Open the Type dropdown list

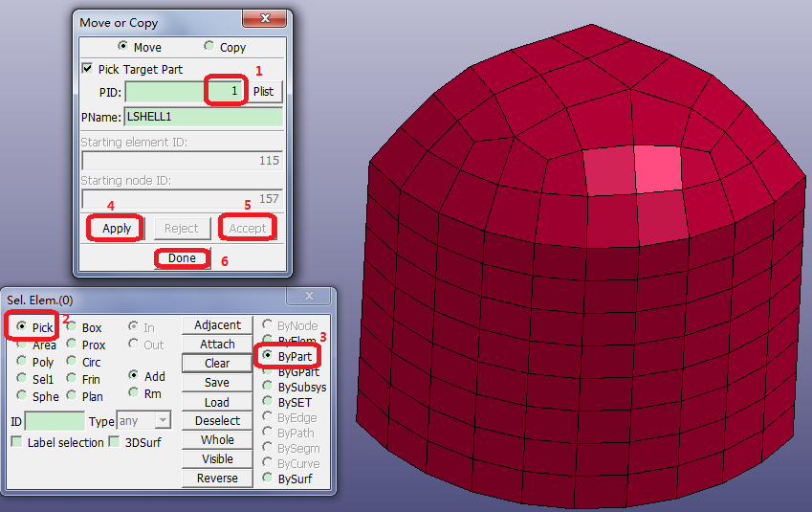163,421
